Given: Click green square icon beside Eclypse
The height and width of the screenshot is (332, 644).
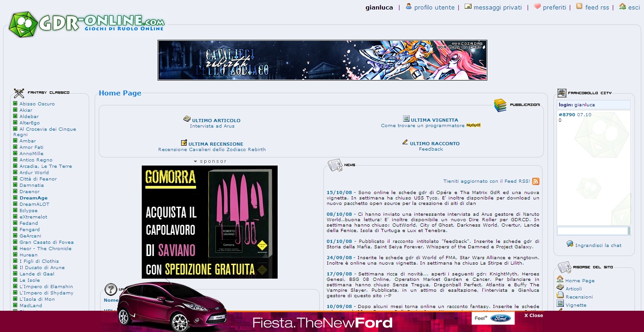Looking at the screenshot, I should tap(15, 210).
